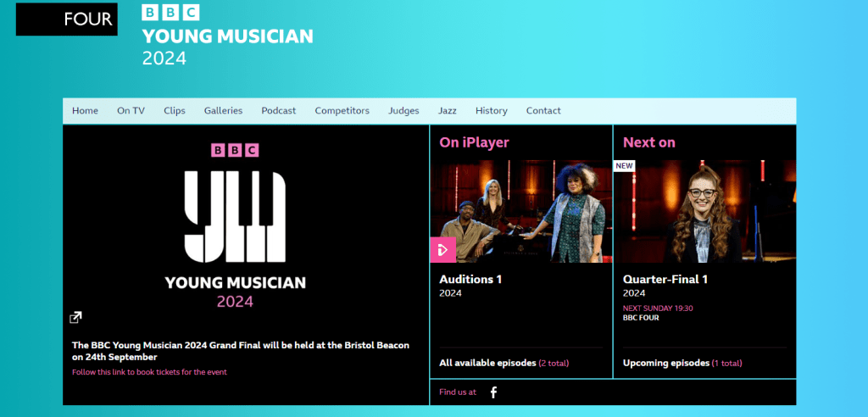Go to the On TV tab
This screenshot has width=868, height=417.
tap(131, 111)
